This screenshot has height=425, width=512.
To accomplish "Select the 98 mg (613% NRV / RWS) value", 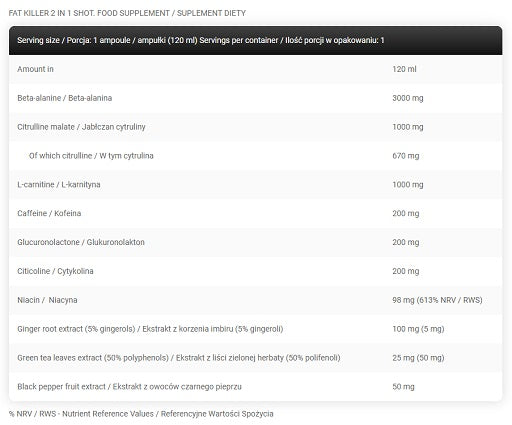I will pyautogui.click(x=437, y=300).
